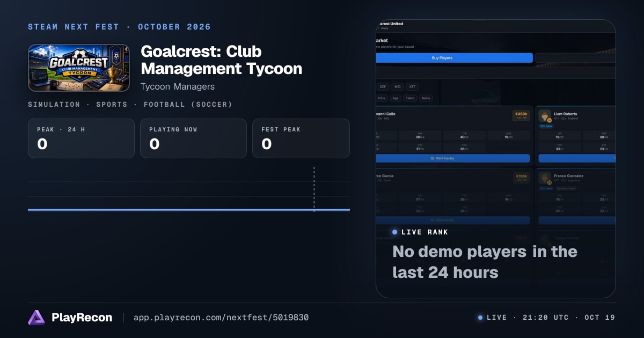Click the shield icon in Start Inquiry button

pyautogui.click(x=433, y=159)
